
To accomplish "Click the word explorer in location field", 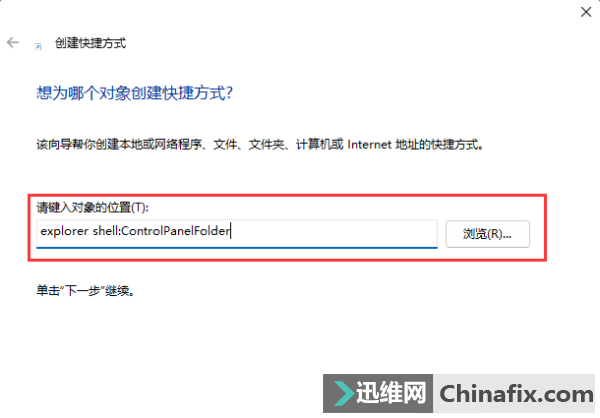I will (64, 231).
